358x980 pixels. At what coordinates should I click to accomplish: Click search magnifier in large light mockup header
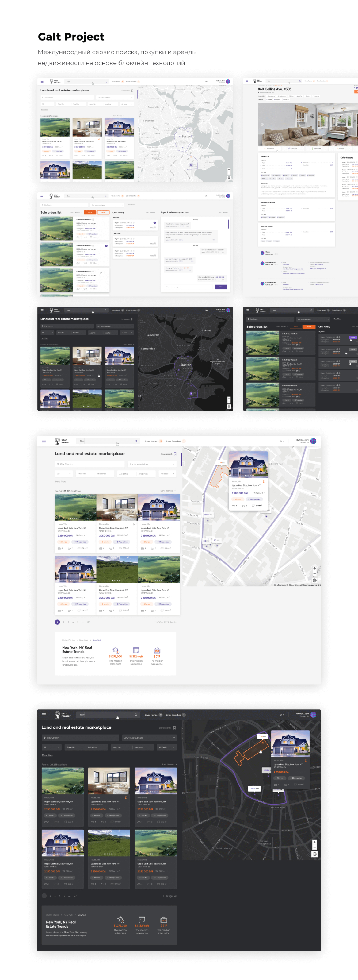[136, 441]
